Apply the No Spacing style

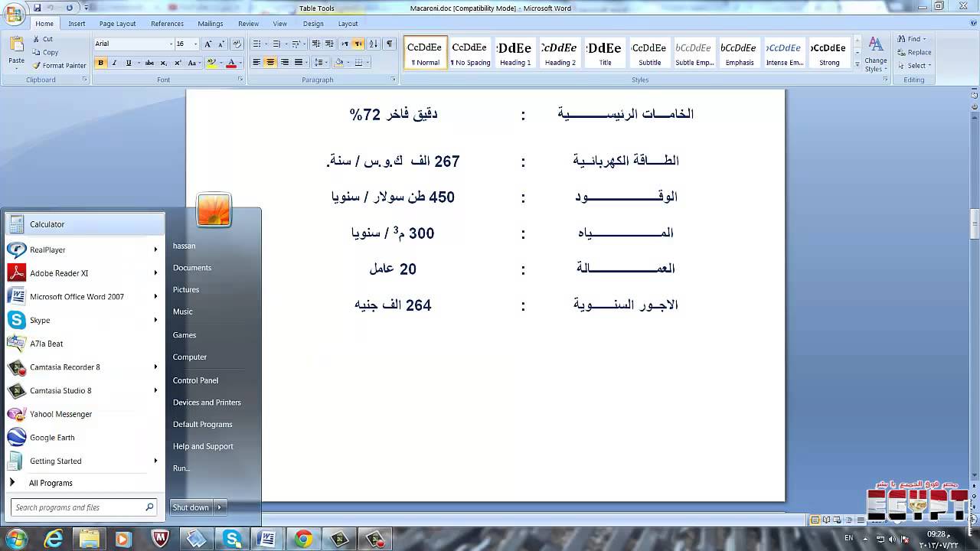(470, 53)
